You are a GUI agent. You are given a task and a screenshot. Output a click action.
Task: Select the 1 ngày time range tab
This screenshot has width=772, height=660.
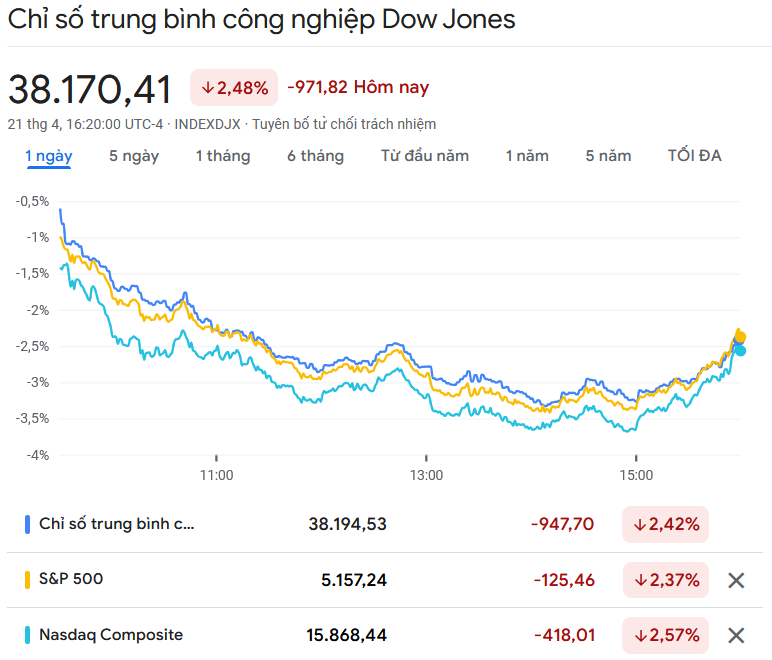[48, 156]
